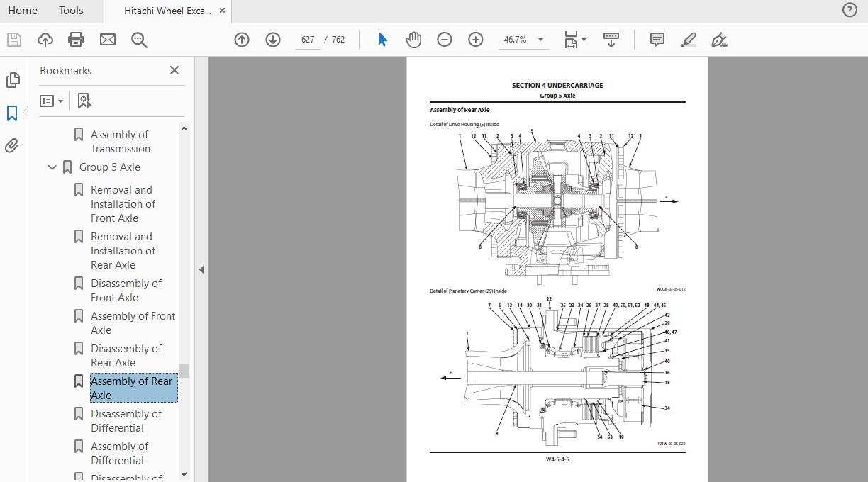This screenshot has width=868, height=482.
Task: Open the Attachments panel in sidebar
Action: pos(13,145)
